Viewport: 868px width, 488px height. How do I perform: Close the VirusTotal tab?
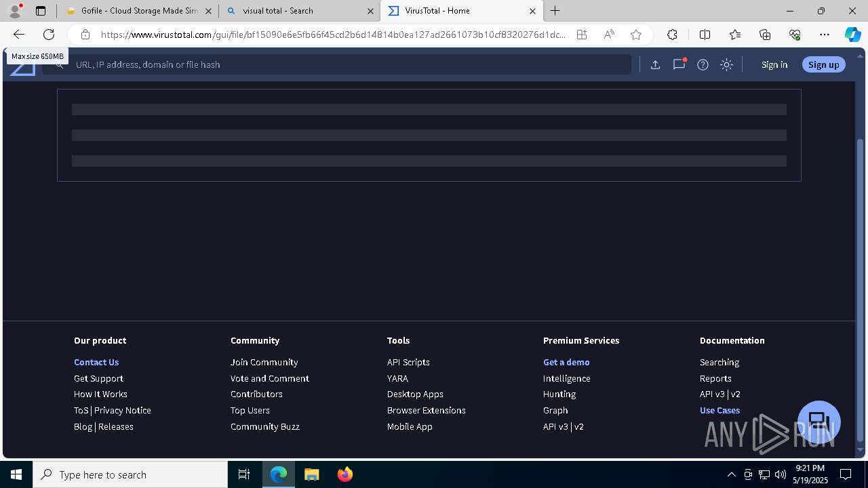pos(532,11)
